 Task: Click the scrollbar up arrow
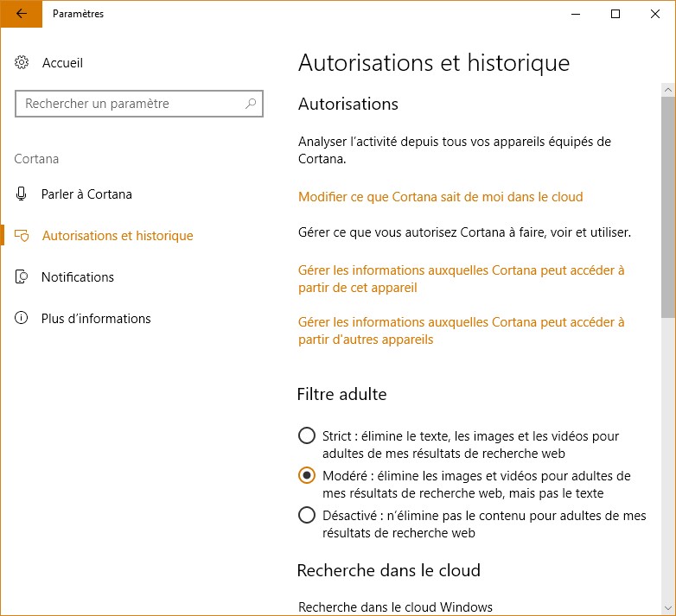(x=668, y=89)
